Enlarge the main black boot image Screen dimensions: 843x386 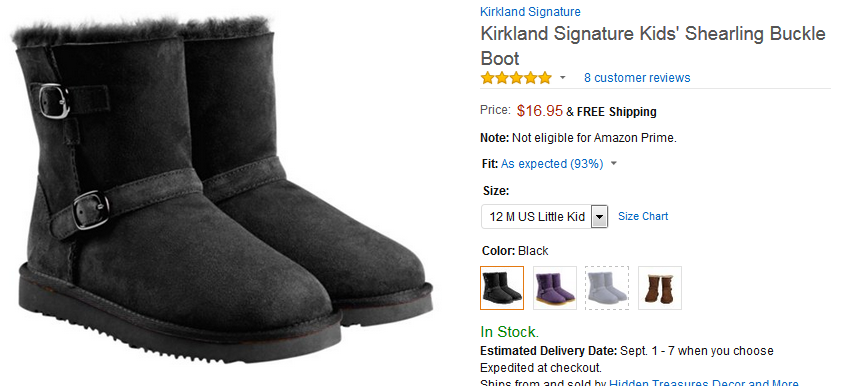click(223, 189)
